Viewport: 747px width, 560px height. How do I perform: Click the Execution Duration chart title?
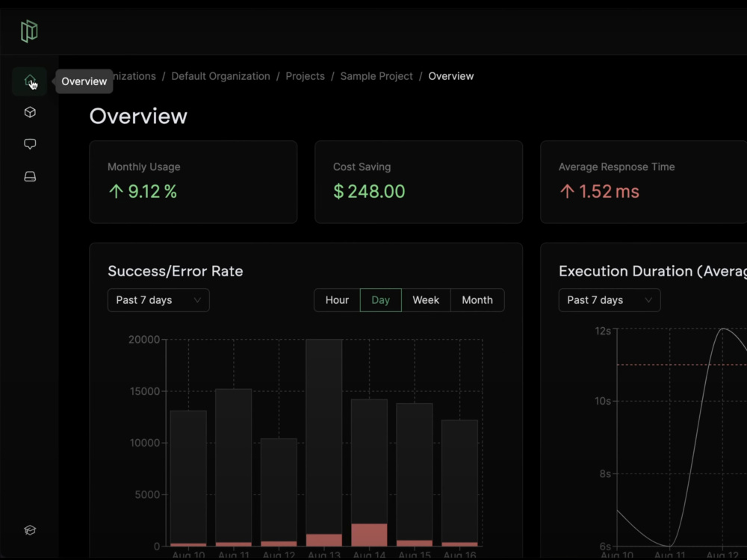tap(653, 271)
